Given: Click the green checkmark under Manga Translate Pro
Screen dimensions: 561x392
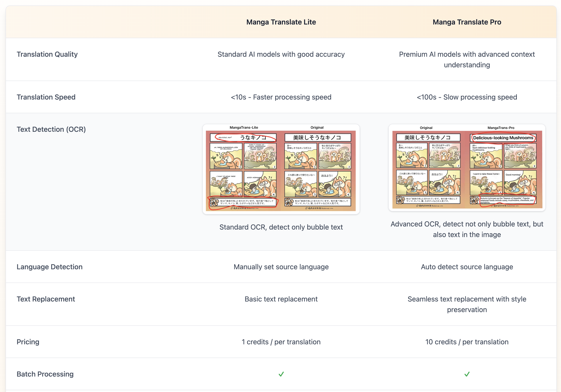Looking at the screenshot, I should 468,374.
